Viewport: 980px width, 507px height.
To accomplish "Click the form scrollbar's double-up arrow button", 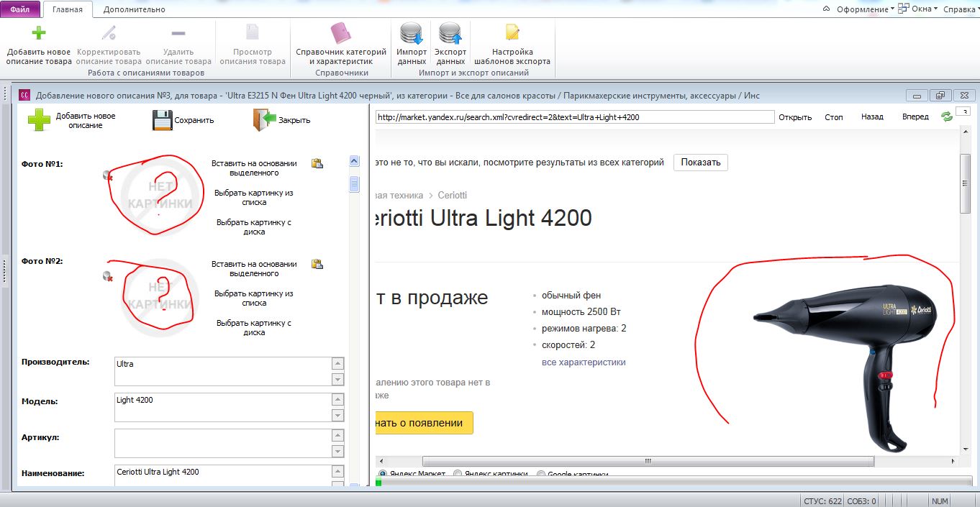I will (x=354, y=161).
